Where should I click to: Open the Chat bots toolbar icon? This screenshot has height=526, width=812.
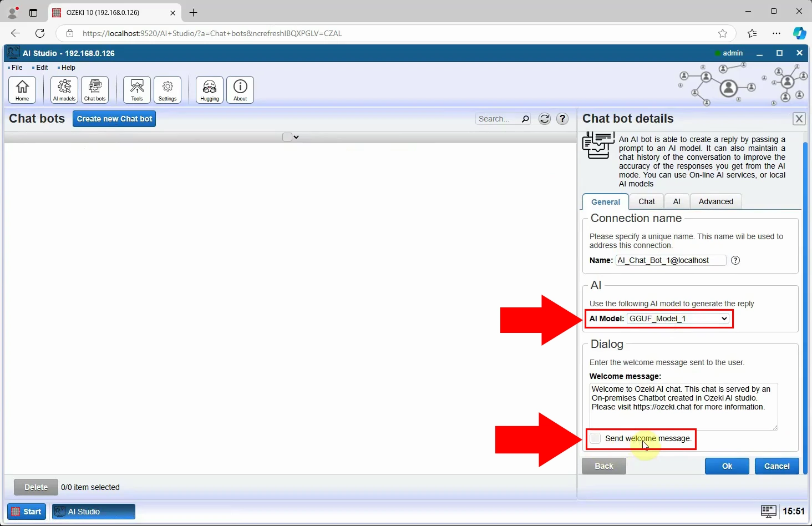point(95,90)
